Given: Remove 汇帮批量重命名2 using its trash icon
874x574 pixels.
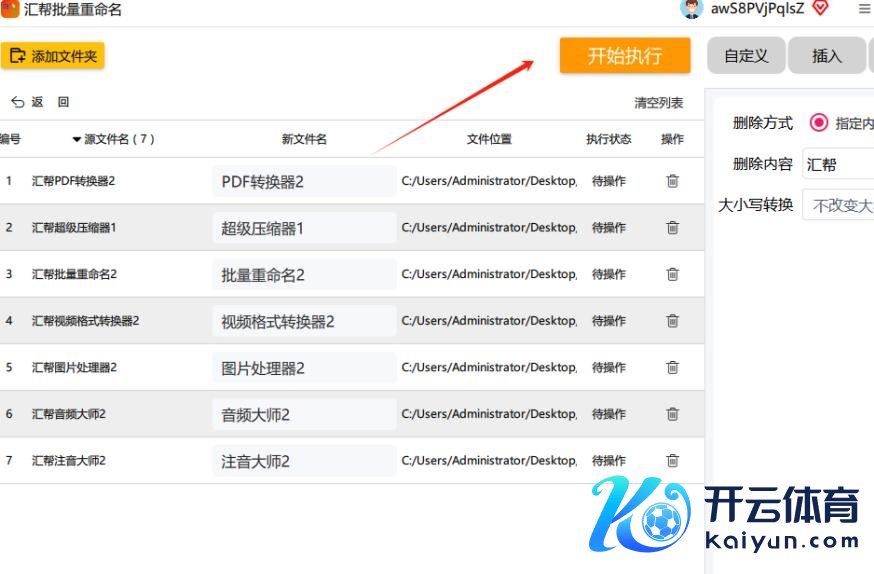Looking at the screenshot, I should pyautogui.click(x=672, y=274).
